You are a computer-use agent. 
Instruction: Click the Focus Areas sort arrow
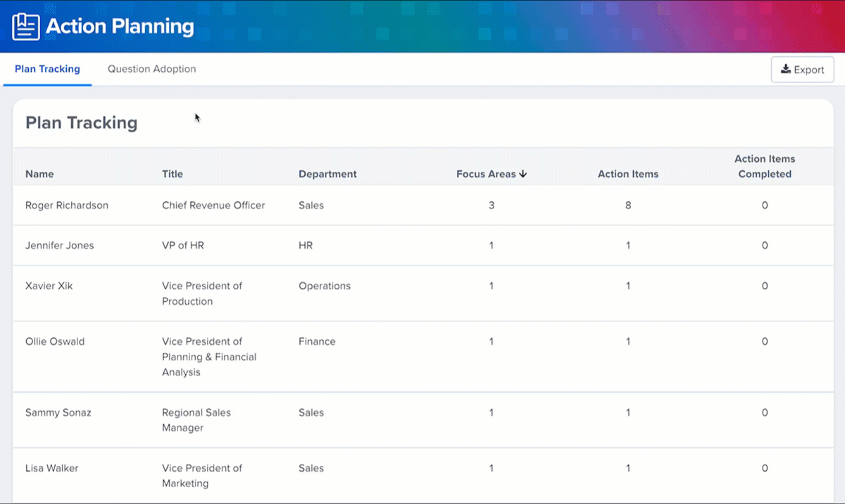523,174
